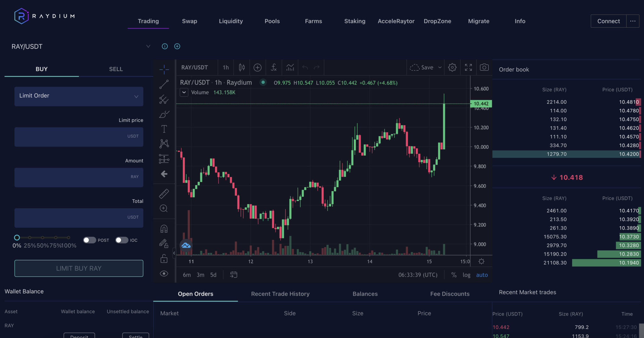
Task: Open the Limit Order type dropdown
Action: coord(79,96)
